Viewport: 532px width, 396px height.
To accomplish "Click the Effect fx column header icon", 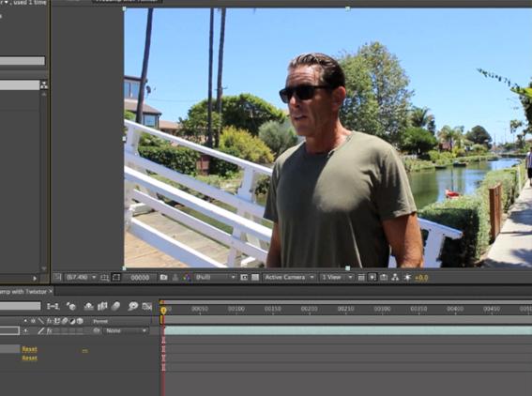I will [49, 321].
